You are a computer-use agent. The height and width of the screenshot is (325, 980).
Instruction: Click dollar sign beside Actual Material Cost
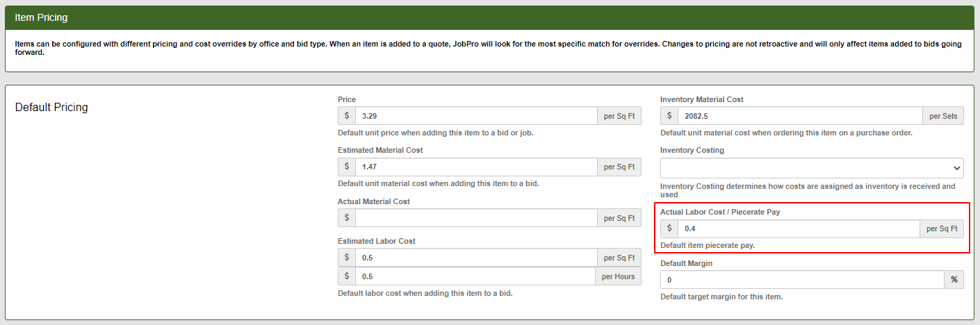click(x=347, y=218)
